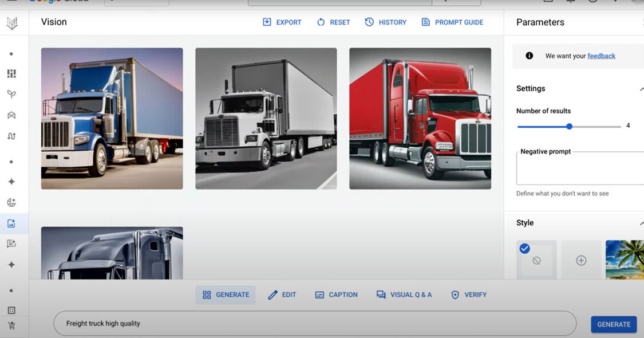Click RESET in the Vision toolbar
The image size is (644, 338).
tap(334, 22)
